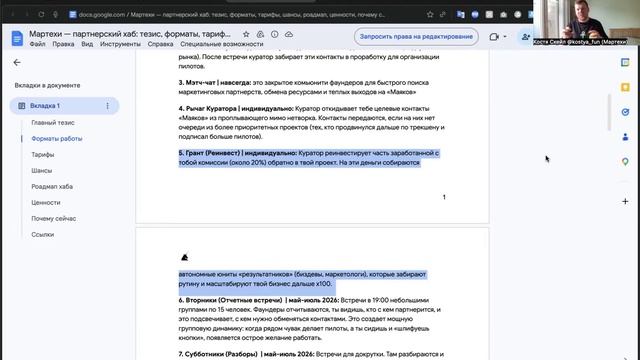
Task: Close the document tabs sidebar with the back arrow
Action: click(x=17, y=62)
